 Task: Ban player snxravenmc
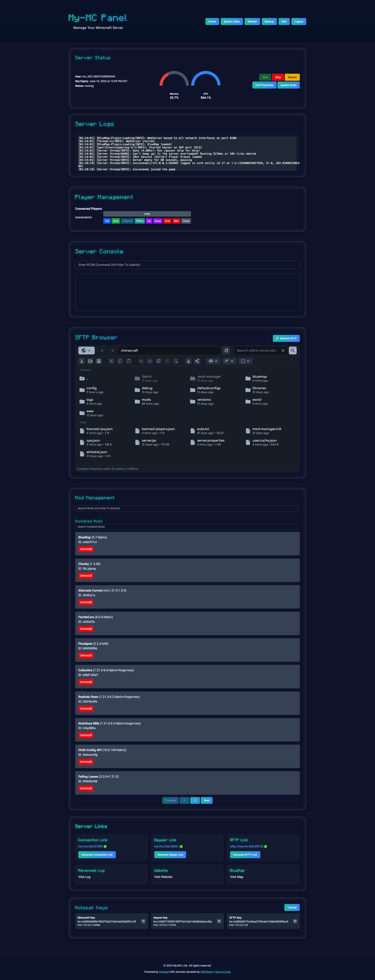click(x=176, y=221)
